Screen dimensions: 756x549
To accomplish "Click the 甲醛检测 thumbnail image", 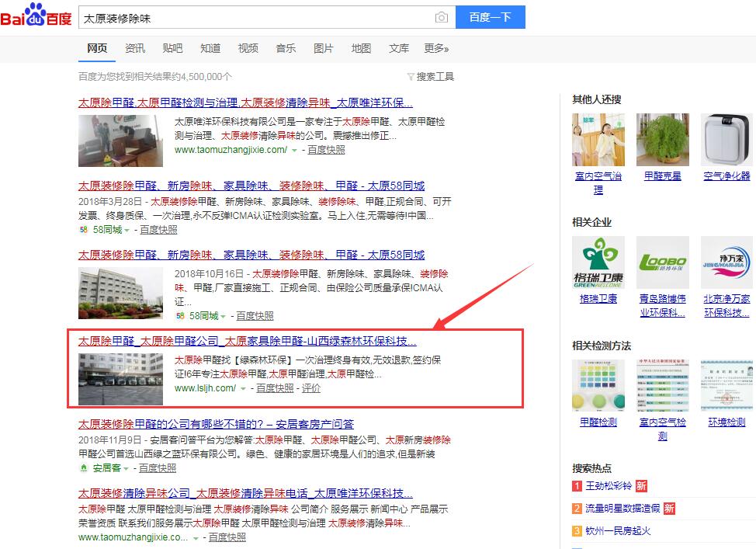I will [598, 386].
